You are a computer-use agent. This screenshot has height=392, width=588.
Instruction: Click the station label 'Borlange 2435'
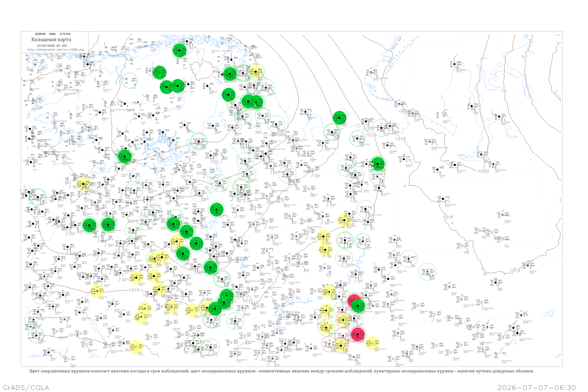coord(80,122)
